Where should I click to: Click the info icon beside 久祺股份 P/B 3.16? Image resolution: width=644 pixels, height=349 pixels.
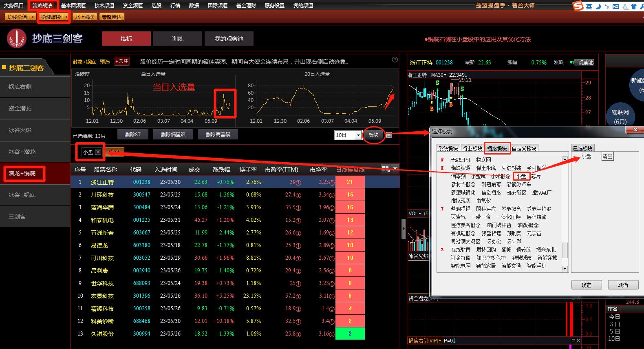coord(332,334)
